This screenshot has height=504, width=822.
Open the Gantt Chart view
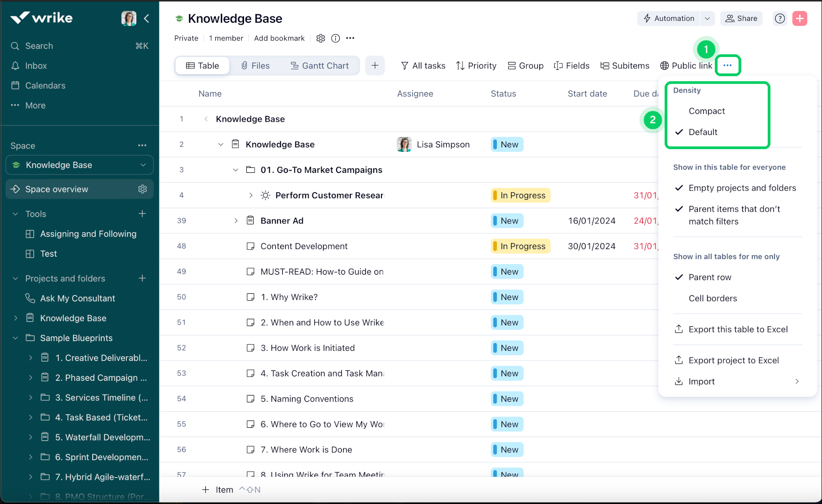320,65
